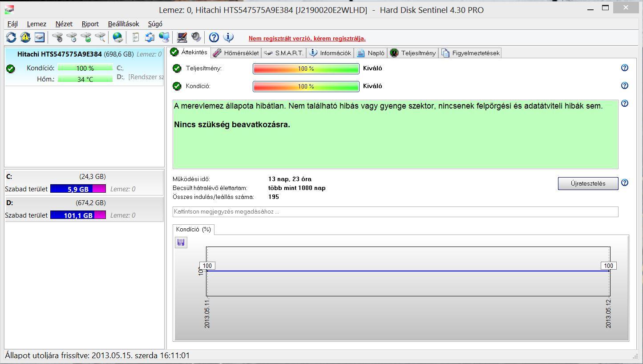Click the green disk status message box
Image resolution: width=643 pixels, height=364 pixels.
pyautogui.click(x=395, y=134)
